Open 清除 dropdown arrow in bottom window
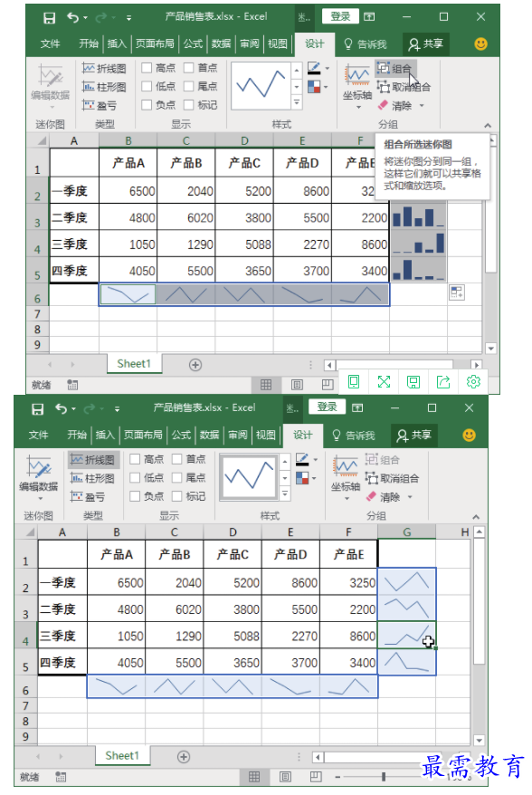 [x=410, y=497]
